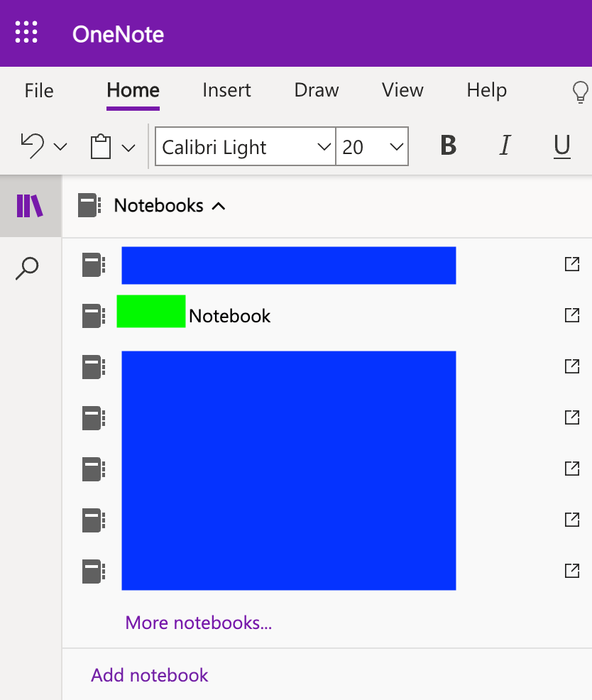Switch to the Help tab
Viewport: 592px width, 700px height.
click(487, 91)
